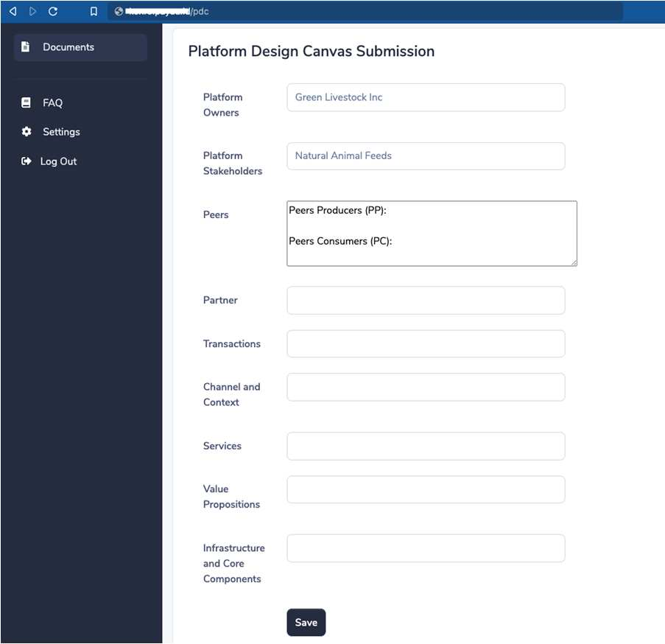The image size is (665, 644).
Task: Click the 'Platform Owners' label
Action: (x=223, y=105)
